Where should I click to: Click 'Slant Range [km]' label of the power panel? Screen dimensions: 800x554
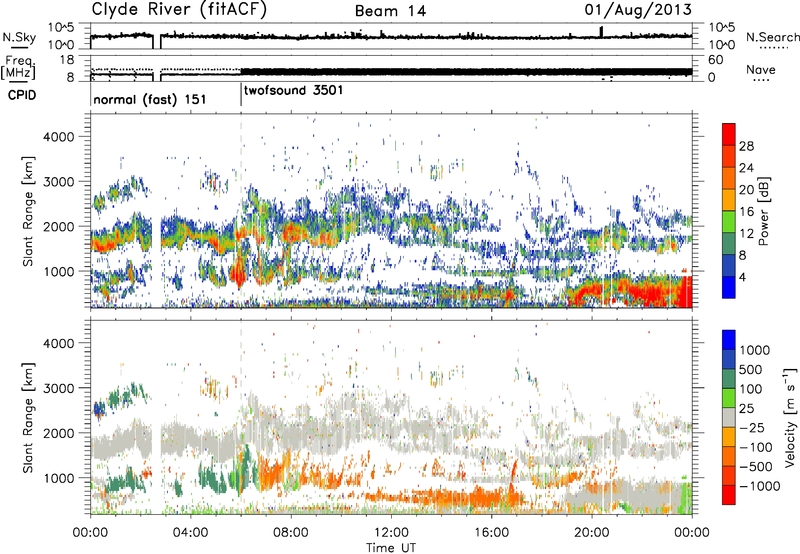click(28, 211)
